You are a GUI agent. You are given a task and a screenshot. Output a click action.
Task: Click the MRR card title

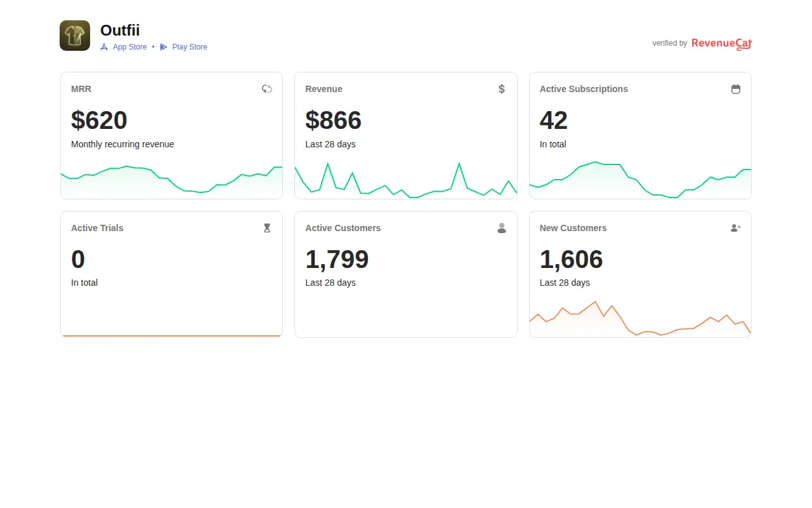click(81, 89)
